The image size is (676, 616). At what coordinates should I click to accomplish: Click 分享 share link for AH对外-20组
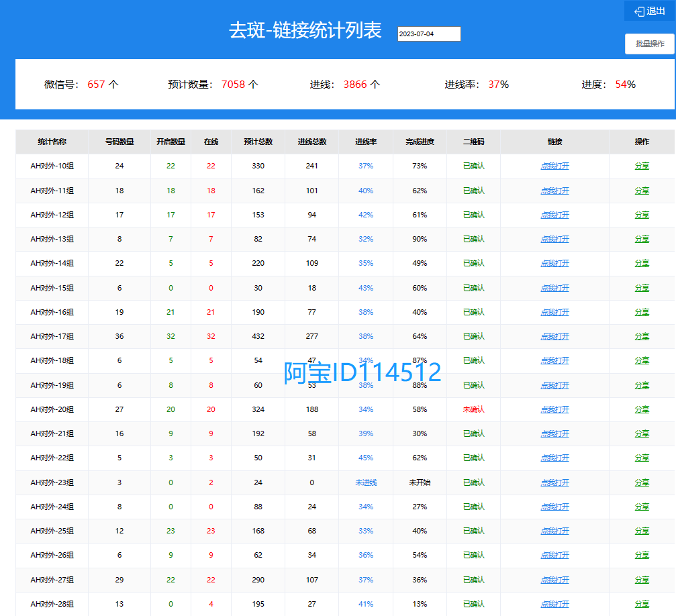coord(642,409)
